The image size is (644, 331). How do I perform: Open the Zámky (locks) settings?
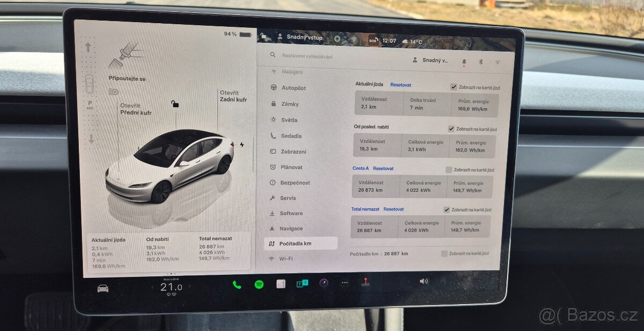coord(291,104)
